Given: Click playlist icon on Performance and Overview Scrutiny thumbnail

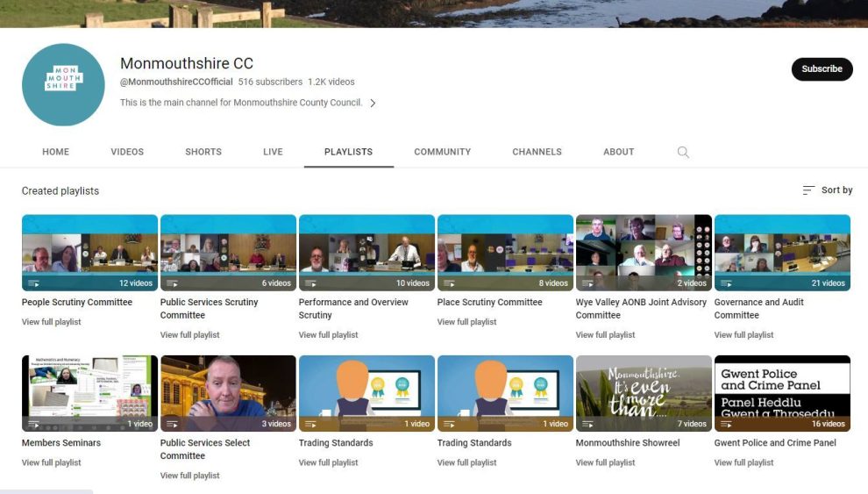Looking at the screenshot, I should click(310, 283).
